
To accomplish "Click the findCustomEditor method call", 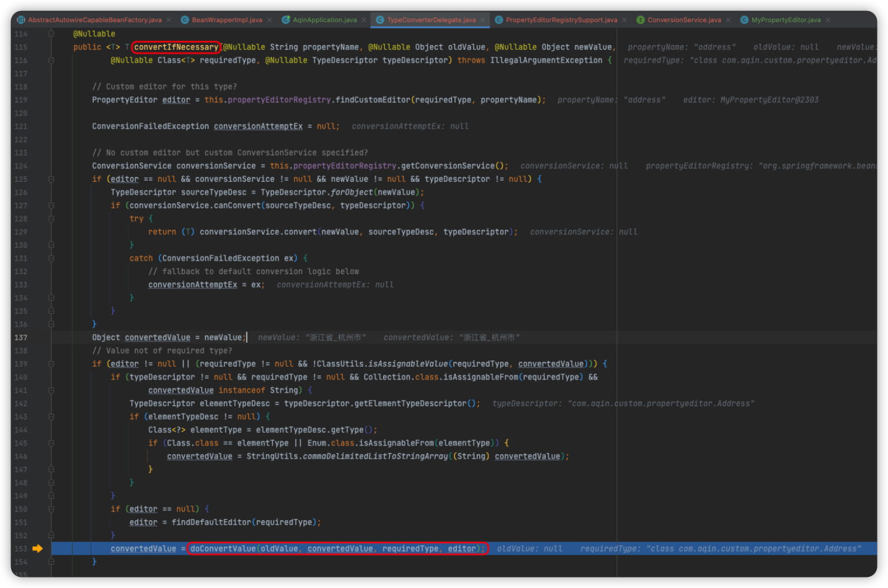I will [372, 100].
